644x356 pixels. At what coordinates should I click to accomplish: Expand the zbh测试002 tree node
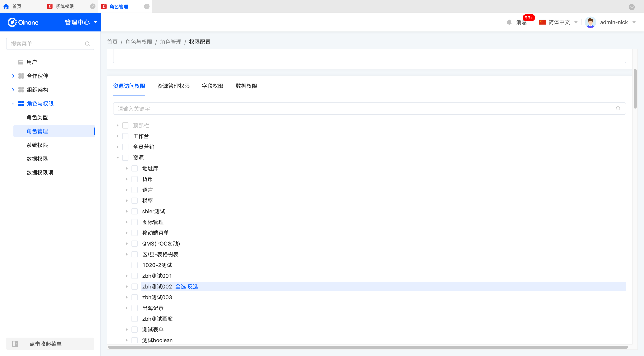click(x=127, y=286)
